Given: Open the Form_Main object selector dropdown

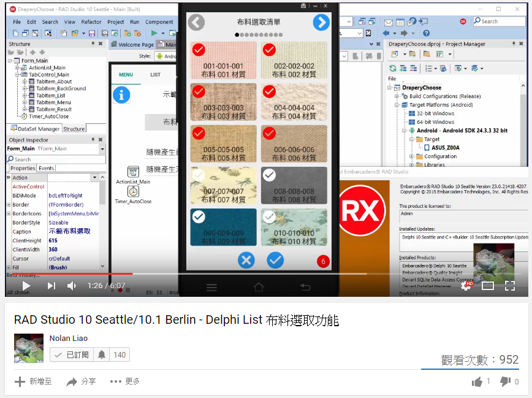Looking at the screenshot, I should coord(102,149).
